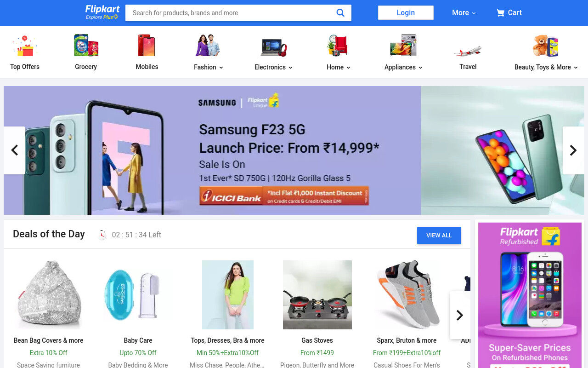Image resolution: width=588 pixels, height=368 pixels.
Task: Open the Cart icon
Action: pyautogui.click(x=500, y=13)
